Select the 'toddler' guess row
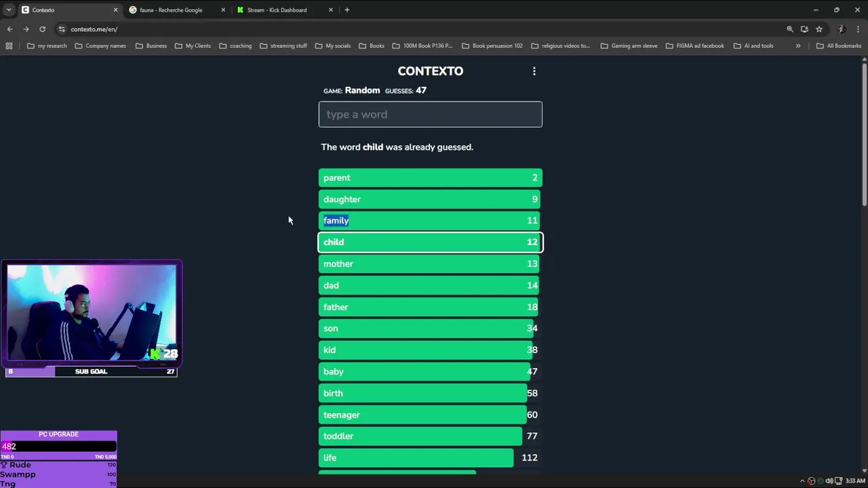The image size is (868, 488). click(431, 436)
